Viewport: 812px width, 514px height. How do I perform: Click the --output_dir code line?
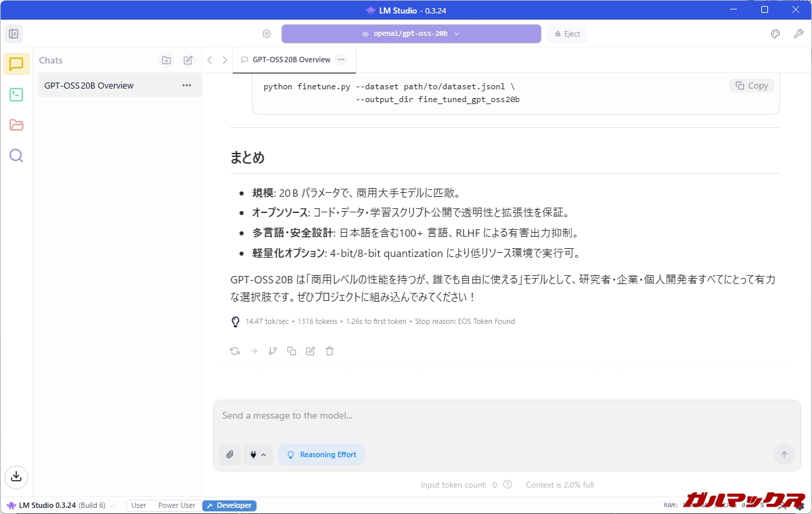(438, 99)
